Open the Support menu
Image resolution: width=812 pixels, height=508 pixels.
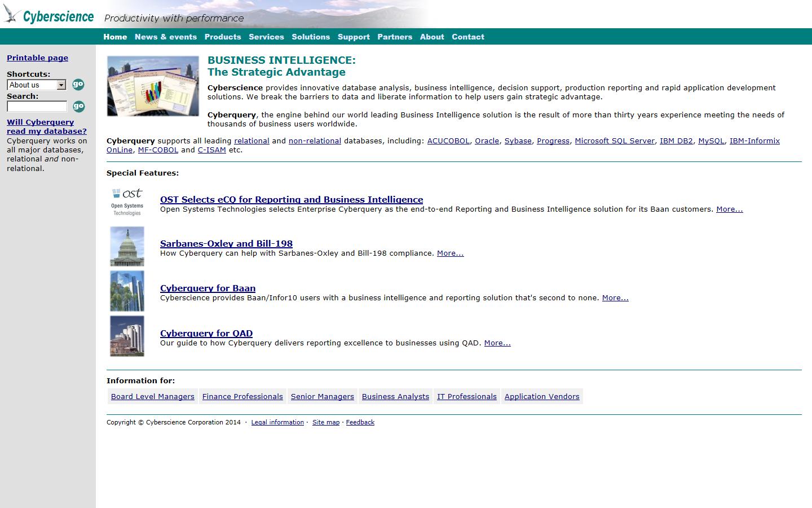pos(354,37)
